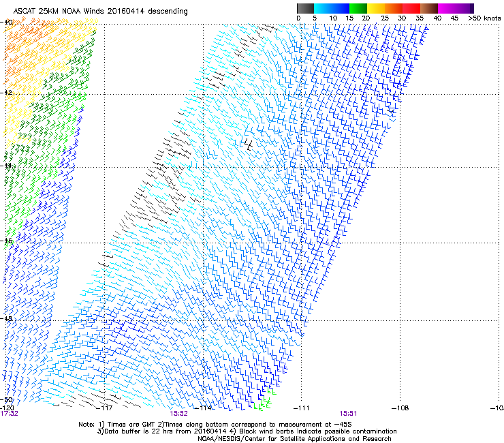This screenshot has width=504, height=443.
Task: Click the '40' label under the color legend
Action: pyautogui.click(x=437, y=18)
